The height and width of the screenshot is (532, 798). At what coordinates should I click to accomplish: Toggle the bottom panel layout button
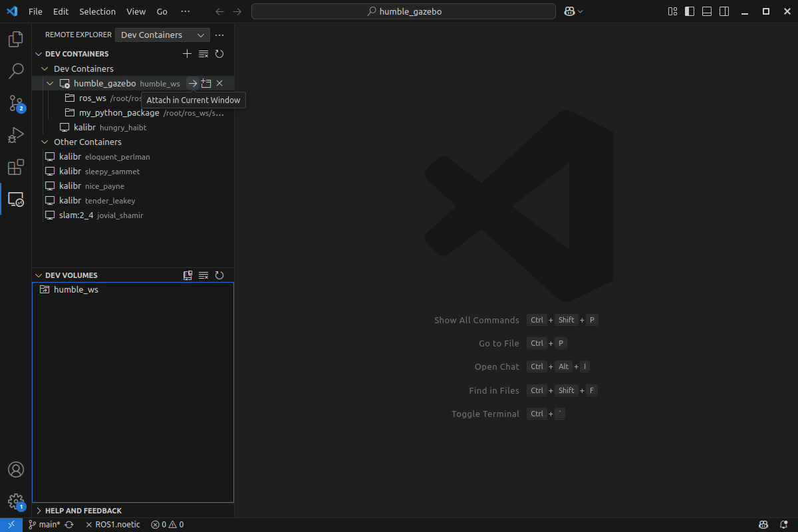tap(707, 11)
